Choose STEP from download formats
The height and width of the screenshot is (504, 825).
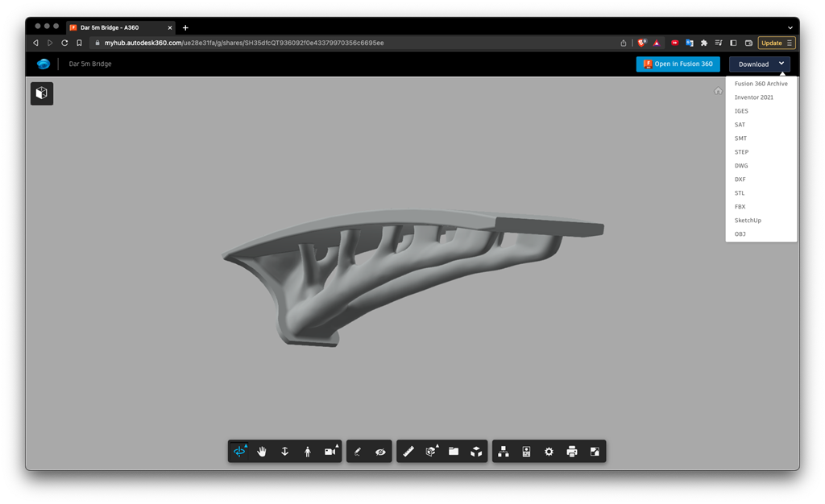[741, 152]
